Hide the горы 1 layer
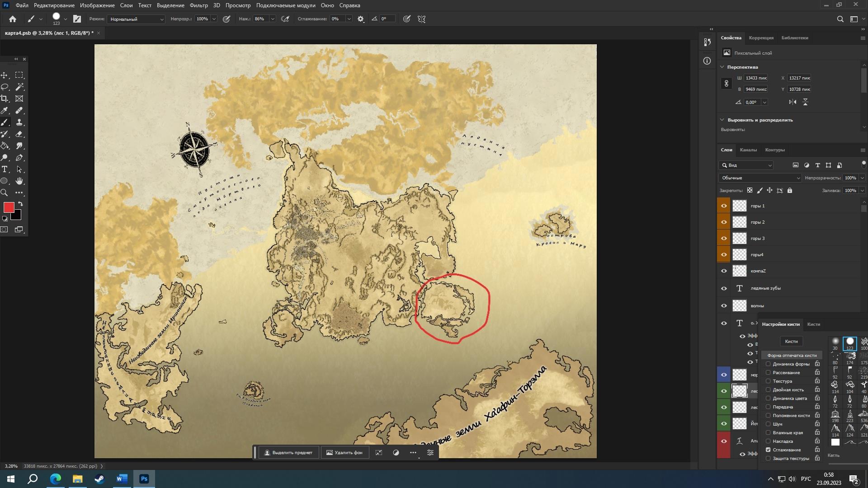Image resolution: width=868 pixels, height=488 pixels. [724, 206]
